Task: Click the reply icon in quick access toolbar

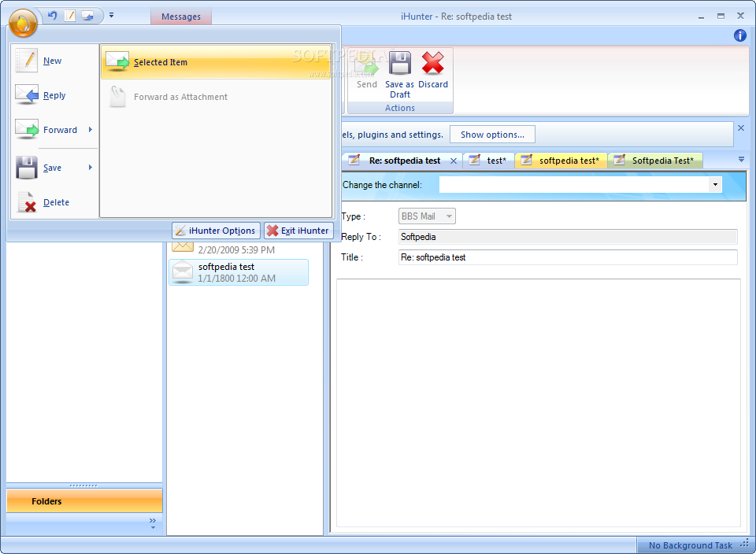Action: (87, 16)
